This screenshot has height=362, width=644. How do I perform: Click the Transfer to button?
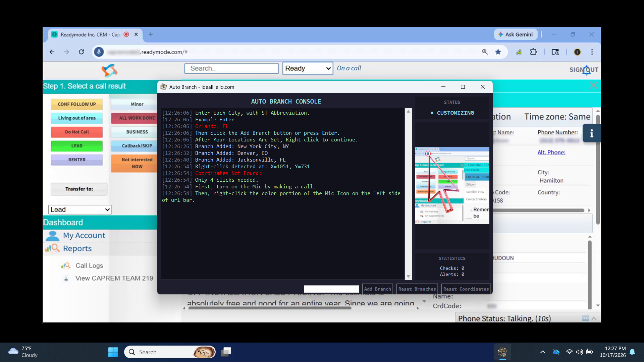click(x=79, y=189)
